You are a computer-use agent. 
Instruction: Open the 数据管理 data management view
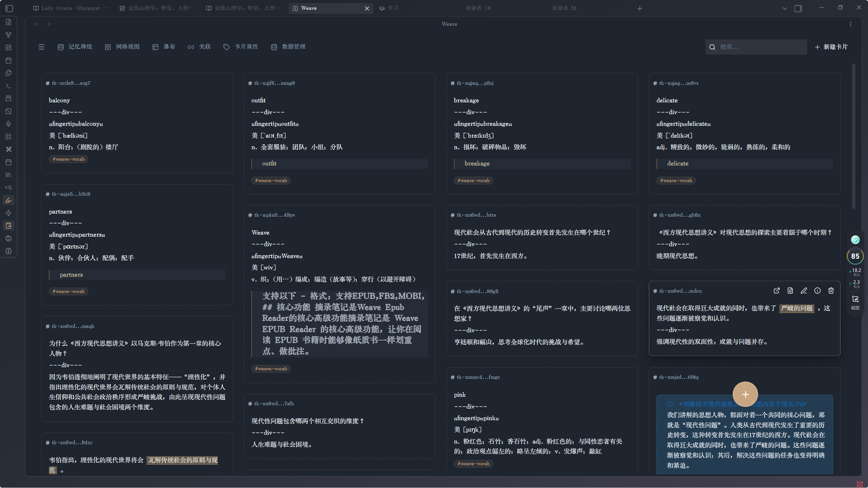[x=288, y=47]
